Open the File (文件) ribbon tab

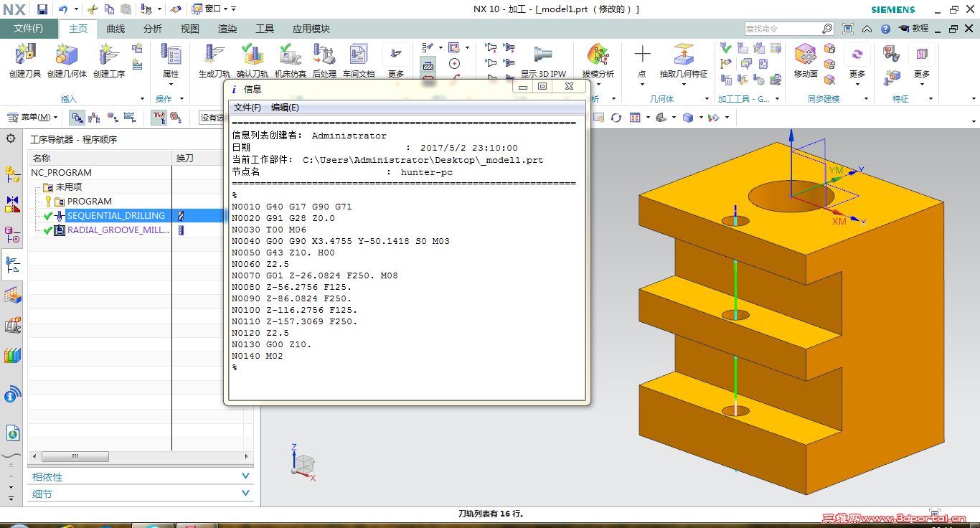[29, 29]
